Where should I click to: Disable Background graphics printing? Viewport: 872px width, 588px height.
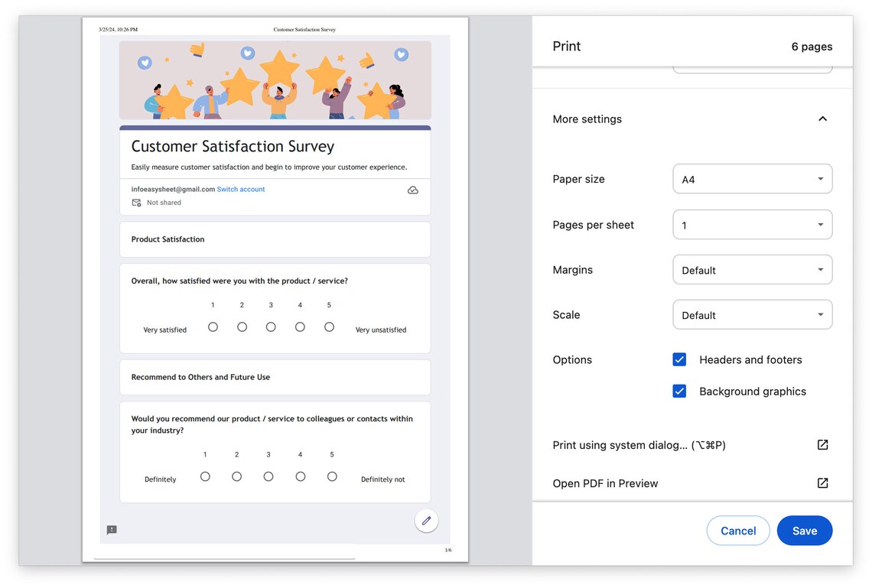tap(679, 391)
